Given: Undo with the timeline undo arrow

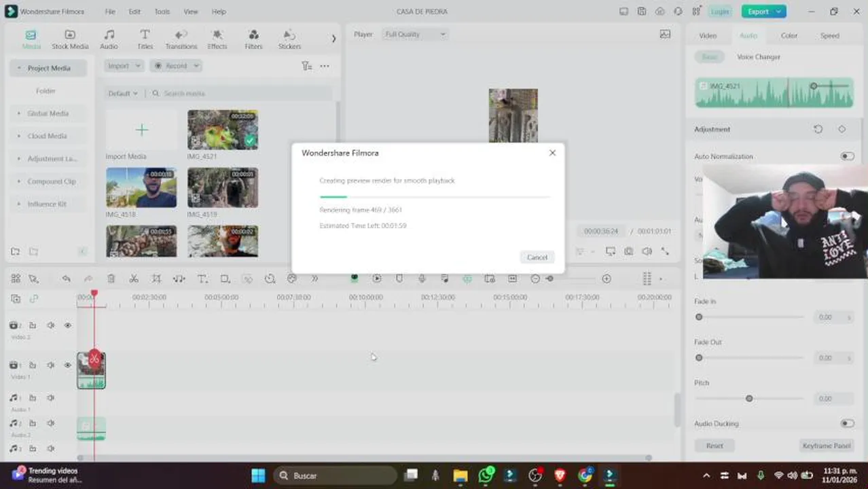Looking at the screenshot, I should pyautogui.click(x=66, y=278).
